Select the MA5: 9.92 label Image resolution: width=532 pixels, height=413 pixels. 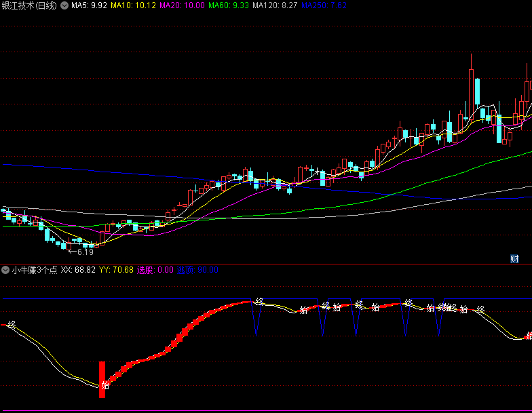pyautogui.click(x=89, y=5)
